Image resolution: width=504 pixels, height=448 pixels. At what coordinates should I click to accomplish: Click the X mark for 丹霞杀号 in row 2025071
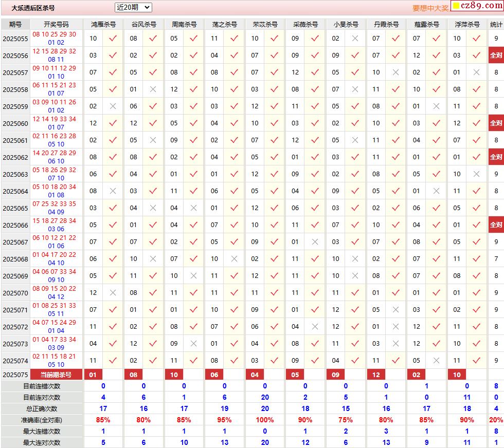[395, 310]
